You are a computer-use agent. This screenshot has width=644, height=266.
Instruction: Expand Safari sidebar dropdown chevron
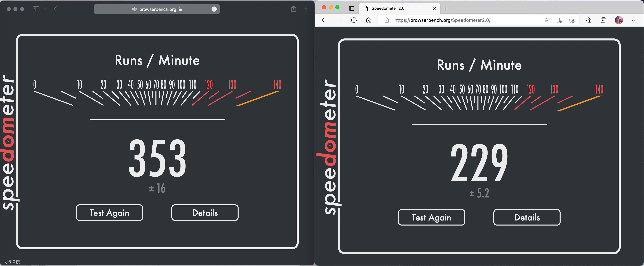point(45,9)
